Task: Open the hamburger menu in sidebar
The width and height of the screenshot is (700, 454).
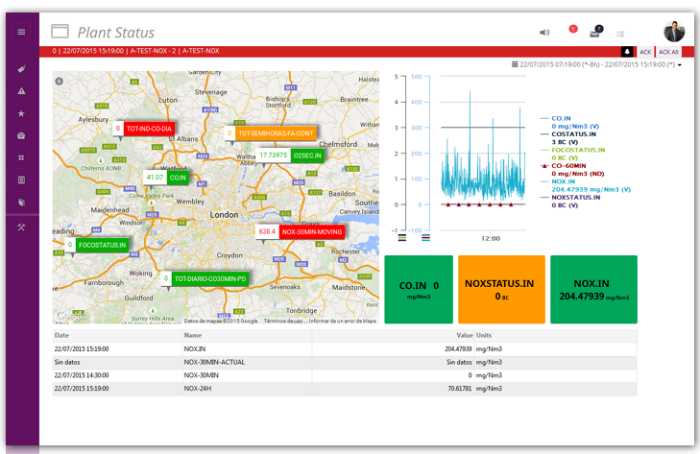Action: [x=21, y=32]
